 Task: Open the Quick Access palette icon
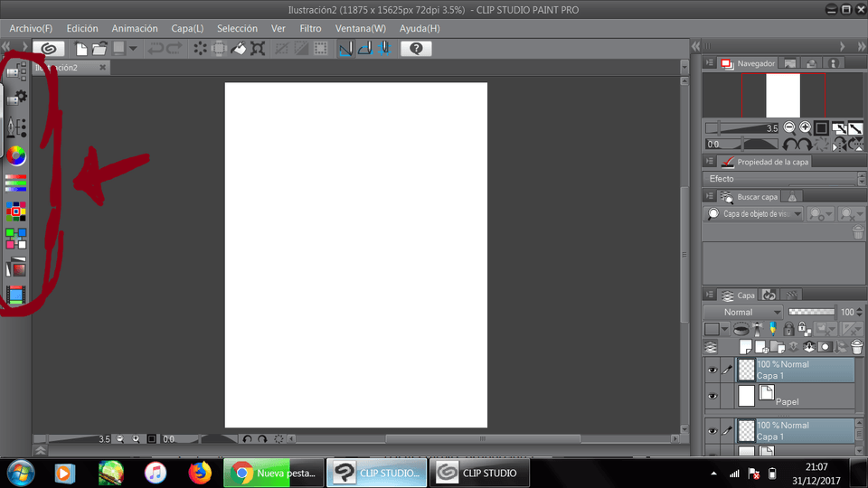[16, 70]
